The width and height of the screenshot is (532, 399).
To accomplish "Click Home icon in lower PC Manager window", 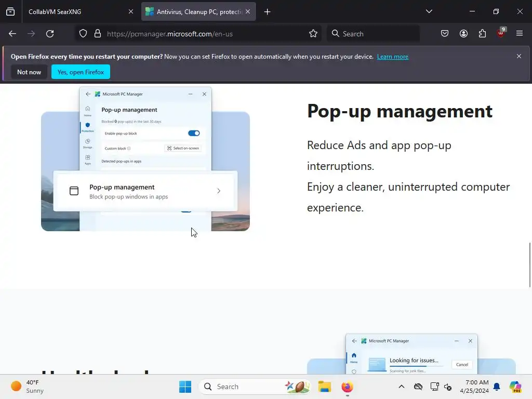I will tap(354, 357).
